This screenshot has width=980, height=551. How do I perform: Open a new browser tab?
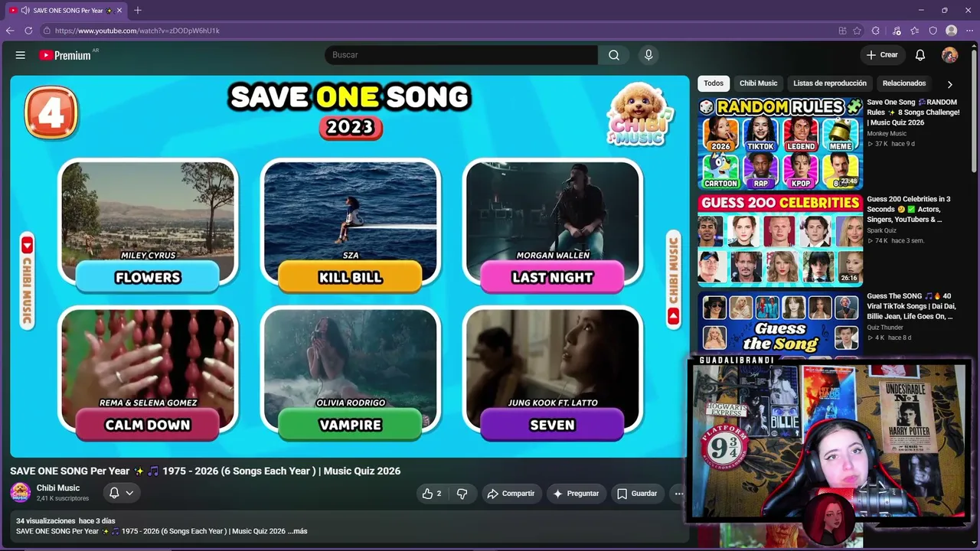[x=138, y=11]
